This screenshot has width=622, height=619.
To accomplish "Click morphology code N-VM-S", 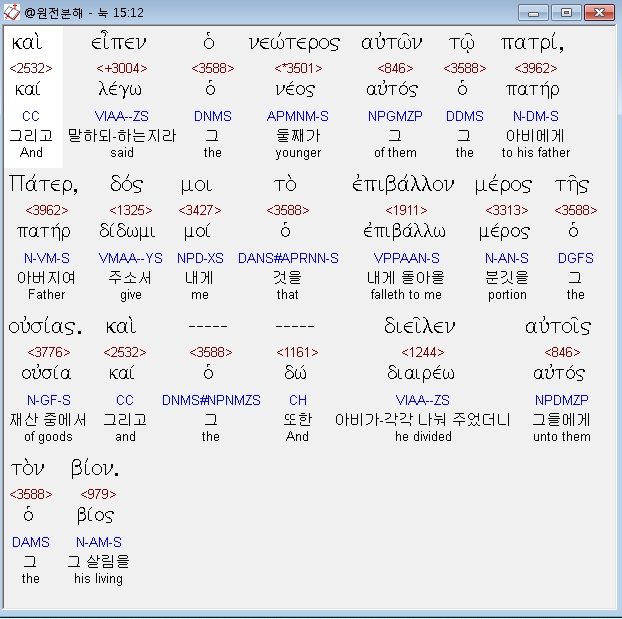I will [x=46, y=258].
